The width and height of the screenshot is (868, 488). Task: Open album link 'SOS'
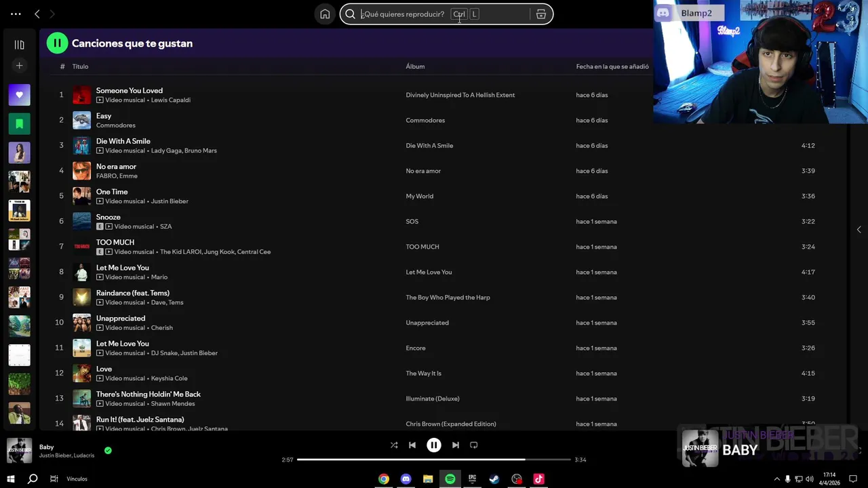click(x=412, y=222)
